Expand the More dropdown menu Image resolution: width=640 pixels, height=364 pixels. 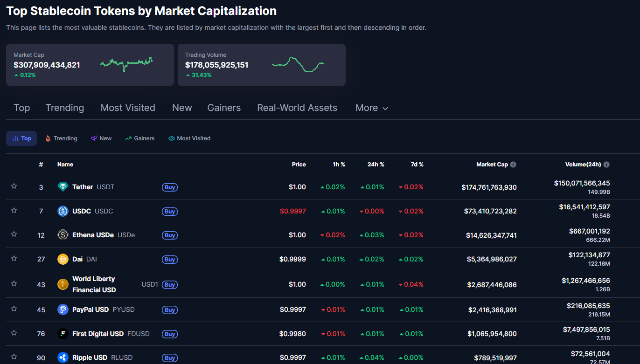tap(372, 108)
